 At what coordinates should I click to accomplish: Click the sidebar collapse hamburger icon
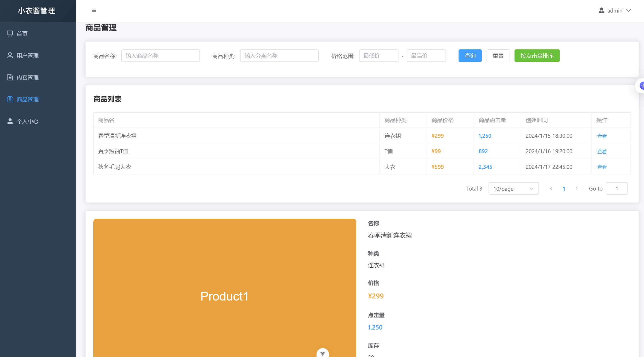point(94,10)
